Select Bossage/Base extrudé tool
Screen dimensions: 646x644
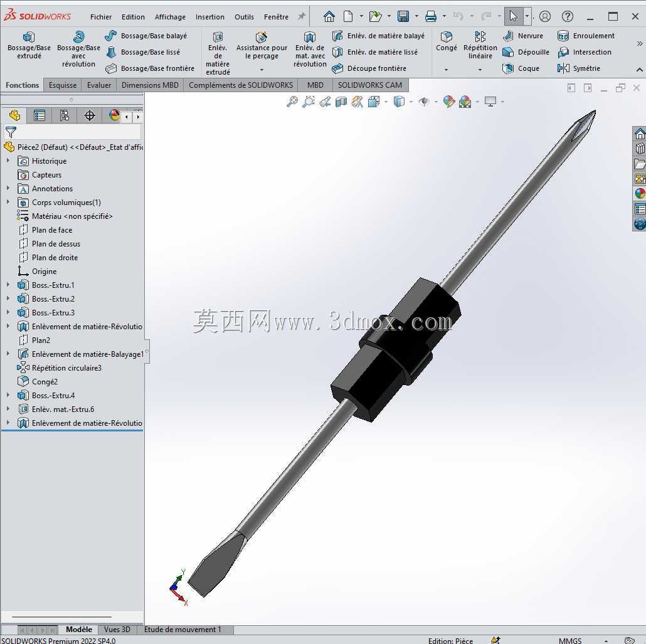(29, 45)
